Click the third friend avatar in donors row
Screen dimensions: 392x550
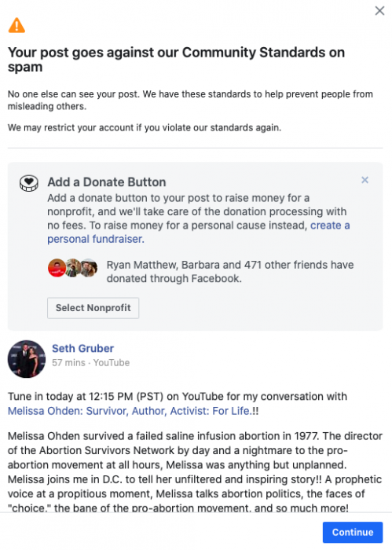[90, 268]
